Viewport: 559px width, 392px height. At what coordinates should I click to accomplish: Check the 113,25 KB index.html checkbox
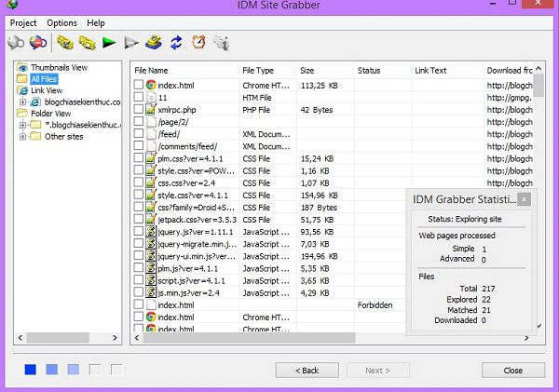pos(139,85)
